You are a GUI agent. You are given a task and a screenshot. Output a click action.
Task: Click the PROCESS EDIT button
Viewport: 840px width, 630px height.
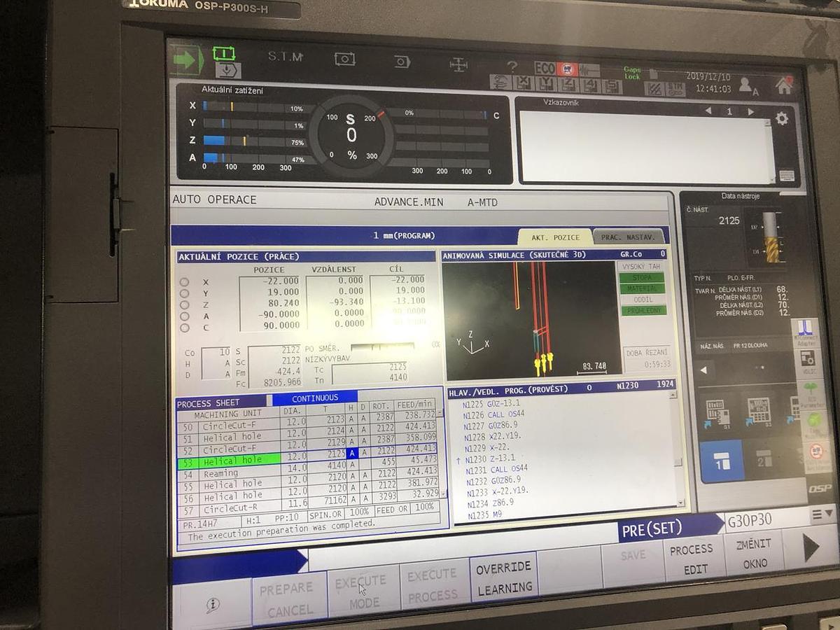pos(693,559)
